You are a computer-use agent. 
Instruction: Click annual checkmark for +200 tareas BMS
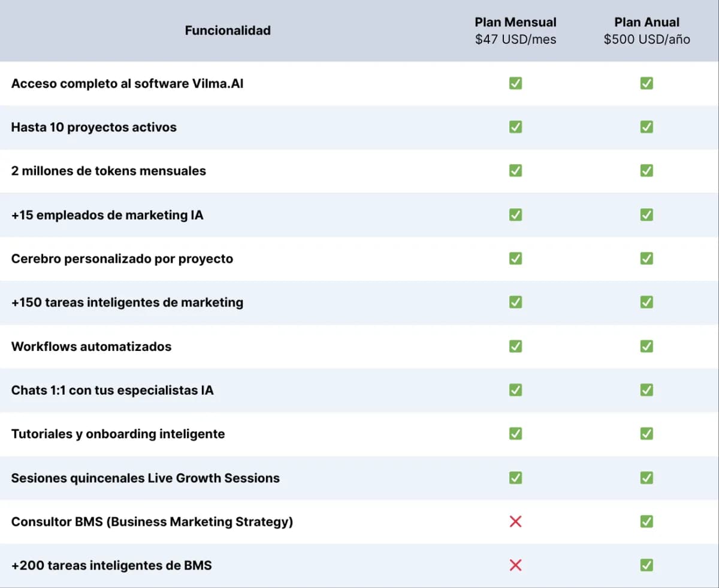pos(647,565)
